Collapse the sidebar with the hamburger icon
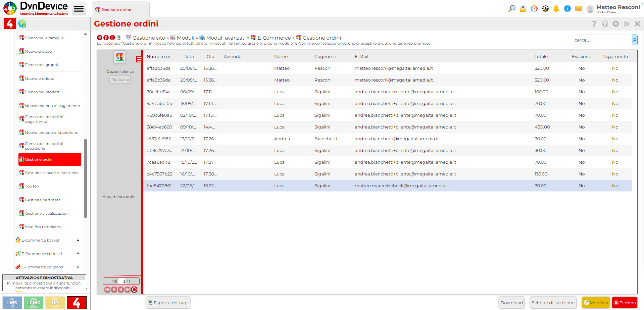Screen dimensions: 644x310 tap(79, 8)
